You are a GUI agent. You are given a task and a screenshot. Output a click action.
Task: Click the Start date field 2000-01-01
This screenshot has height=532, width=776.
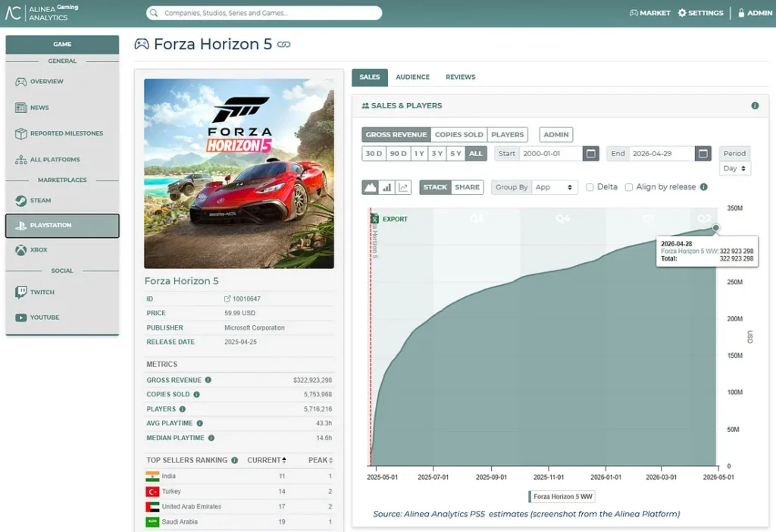[x=551, y=153]
